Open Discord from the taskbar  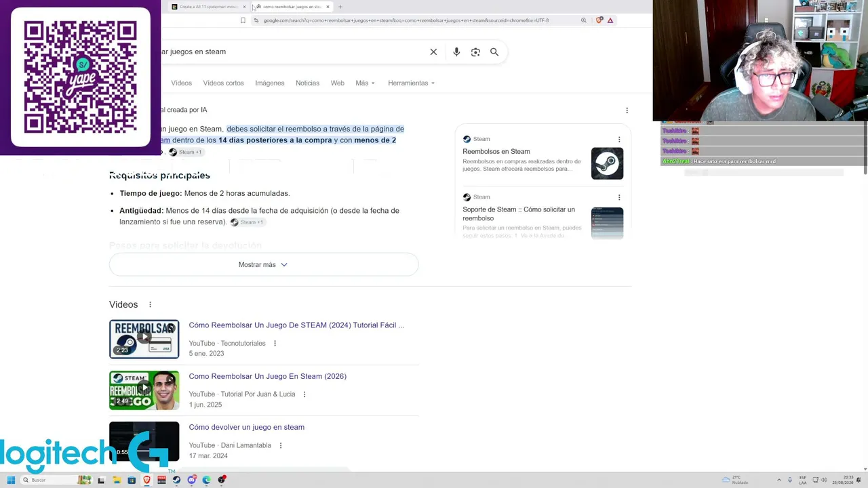tap(192, 480)
